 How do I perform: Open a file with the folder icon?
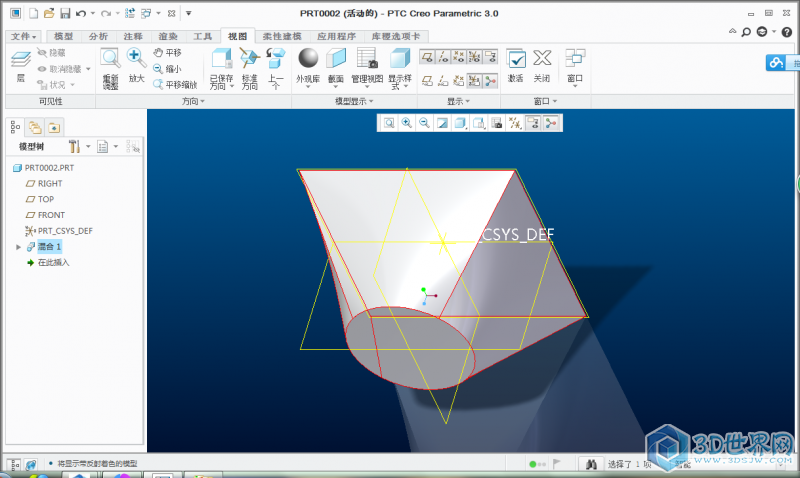[x=49, y=13]
